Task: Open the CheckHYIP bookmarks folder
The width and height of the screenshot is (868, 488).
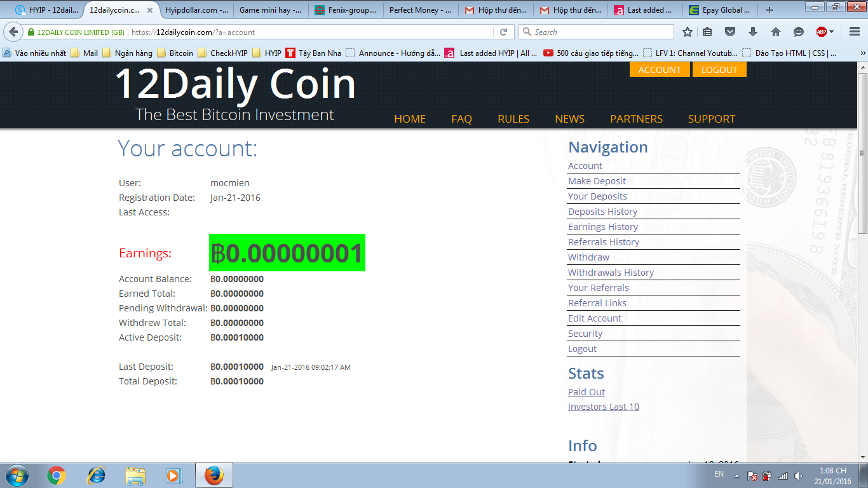Action: (222, 53)
